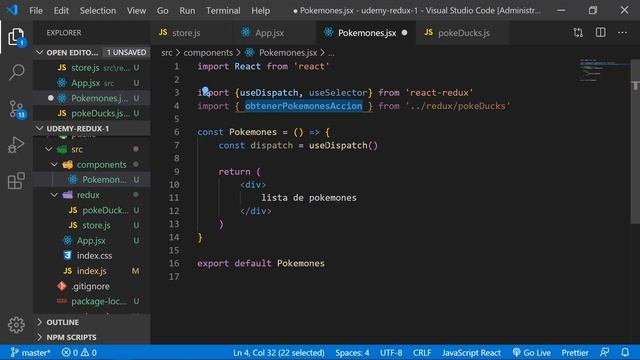
Task: Click the master branch indicator
Action: [x=30, y=352]
